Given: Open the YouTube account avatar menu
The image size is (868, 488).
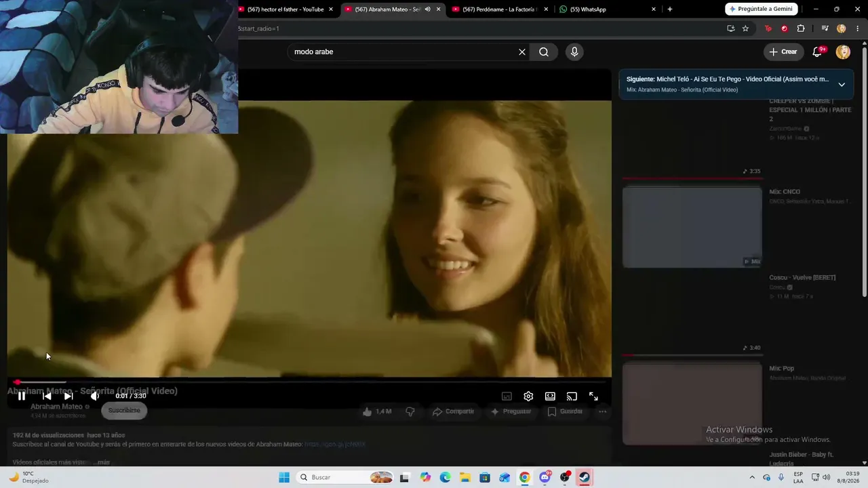Looking at the screenshot, I should [843, 52].
